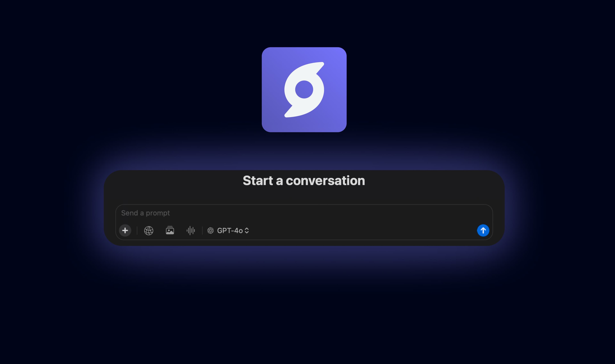Click the purple hurricane app logo
Image resolution: width=615 pixels, height=364 pixels.
click(x=304, y=90)
